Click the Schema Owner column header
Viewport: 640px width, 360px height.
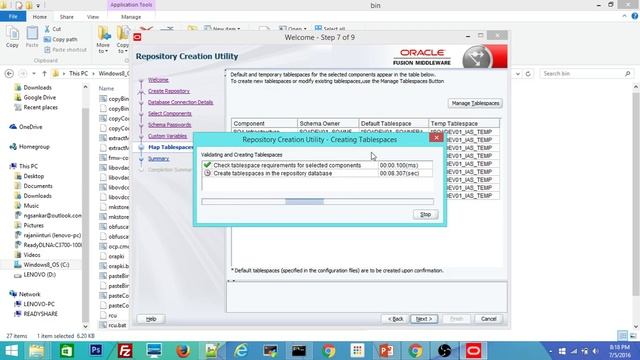(x=328, y=123)
